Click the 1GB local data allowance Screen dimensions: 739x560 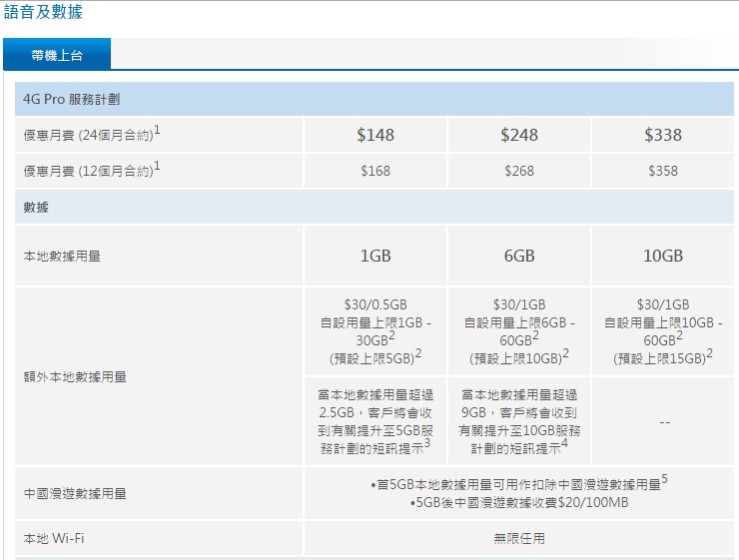coord(375,257)
